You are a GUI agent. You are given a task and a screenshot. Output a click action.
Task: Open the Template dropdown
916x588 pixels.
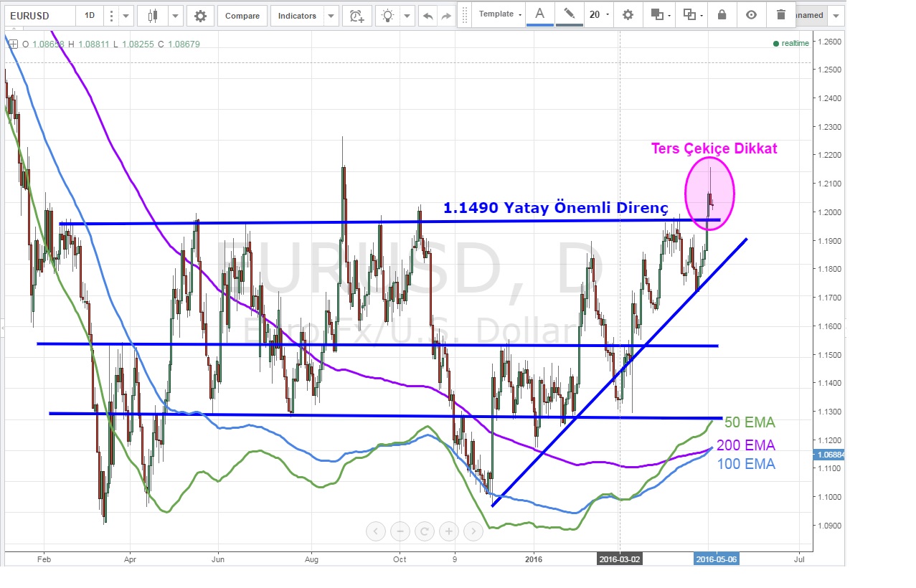click(500, 14)
